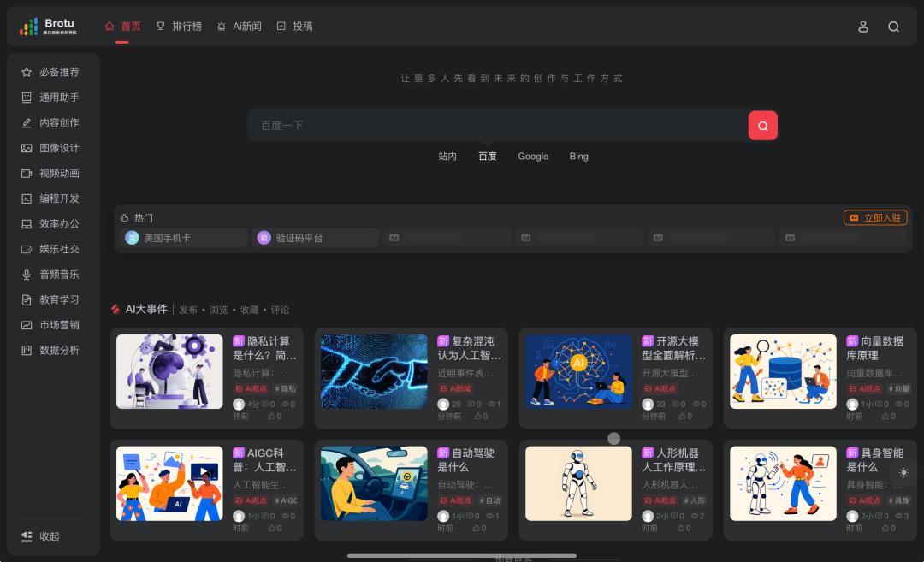Click the #AIGC tag on AIGC科普 card
The height and width of the screenshot is (562, 924).
click(286, 500)
